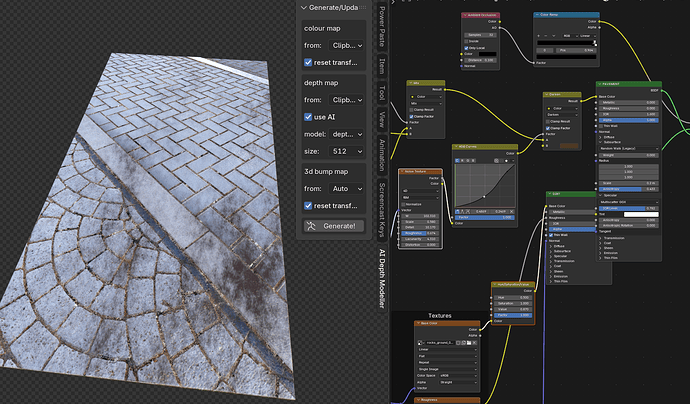690x404 pixels.
Task: Select the C channel button in RGB Curves
Action: [x=457, y=161]
